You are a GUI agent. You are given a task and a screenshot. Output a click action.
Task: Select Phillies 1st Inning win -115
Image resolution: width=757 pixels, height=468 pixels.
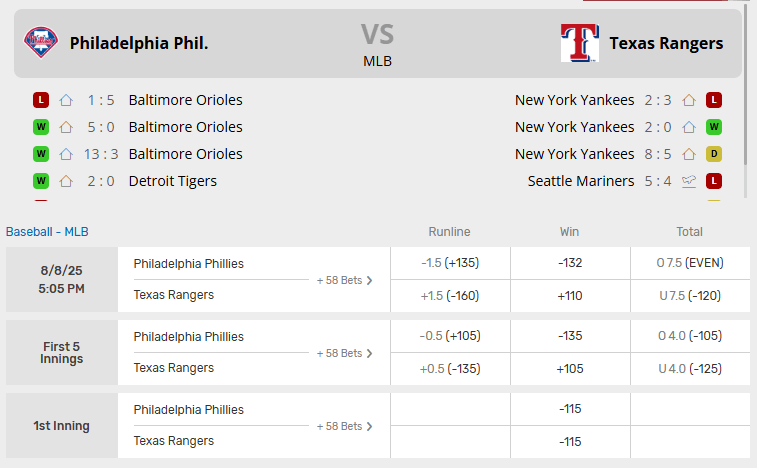pyautogui.click(x=569, y=409)
